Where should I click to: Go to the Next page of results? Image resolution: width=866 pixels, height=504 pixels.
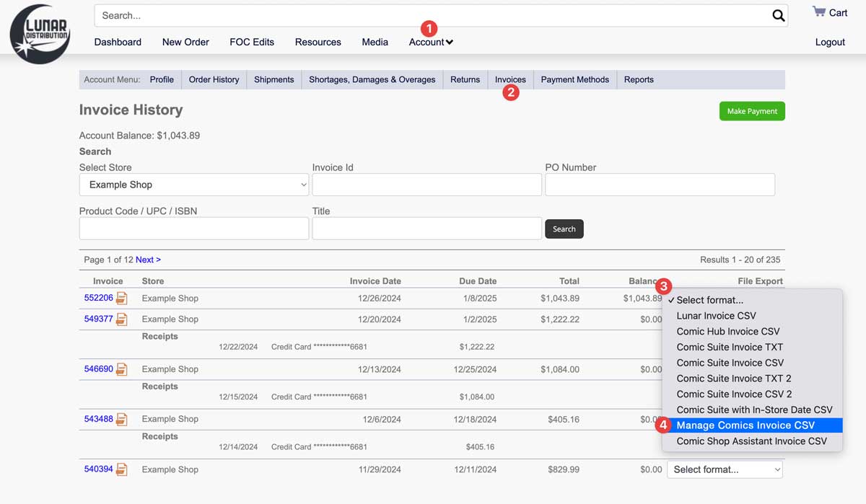[148, 260]
